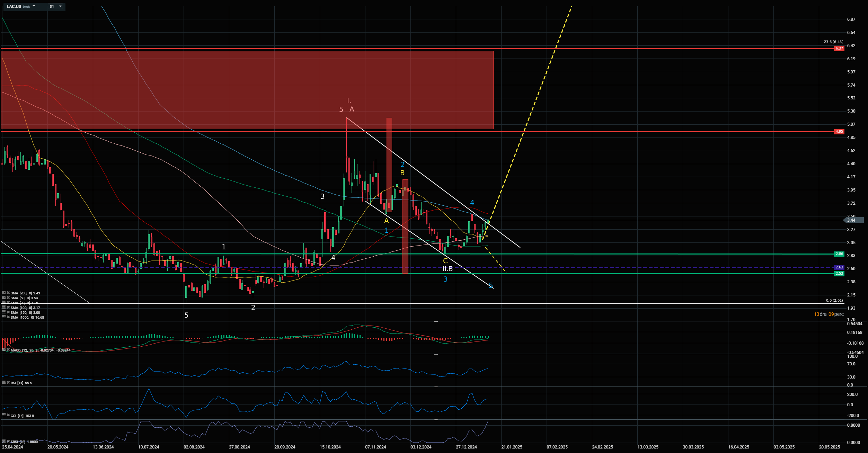Click the 6.37 red resistance tag
The height and width of the screenshot is (453, 868).
pos(839,48)
